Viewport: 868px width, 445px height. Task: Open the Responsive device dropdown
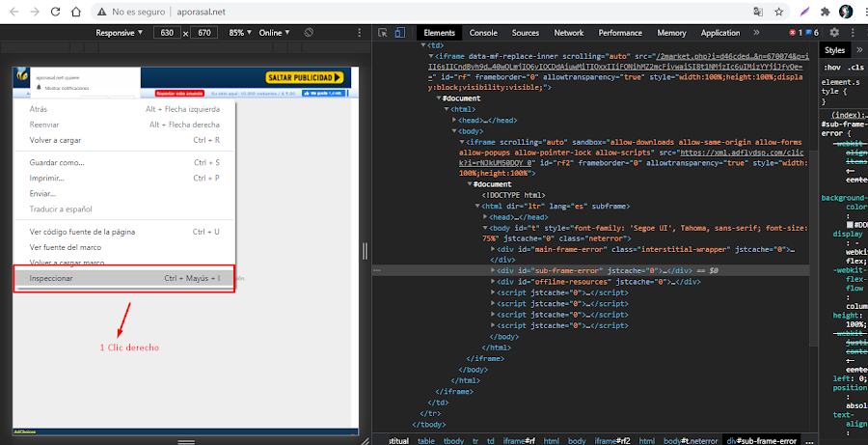click(x=119, y=33)
